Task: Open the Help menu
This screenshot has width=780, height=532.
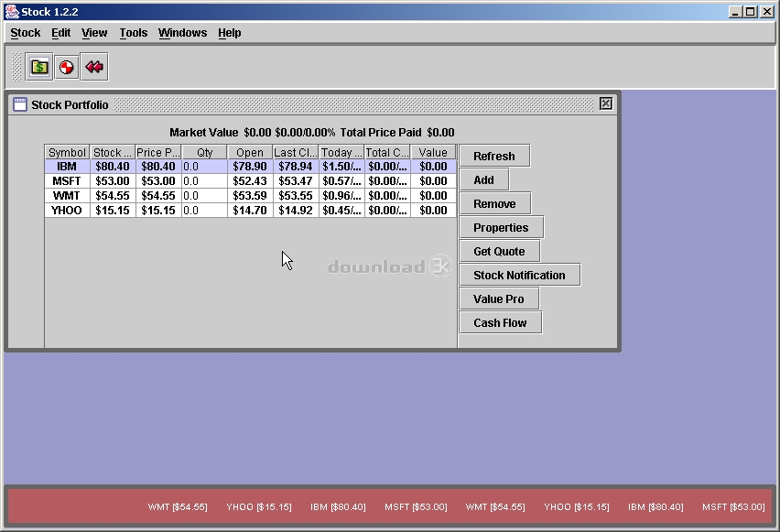Action: coord(230,33)
